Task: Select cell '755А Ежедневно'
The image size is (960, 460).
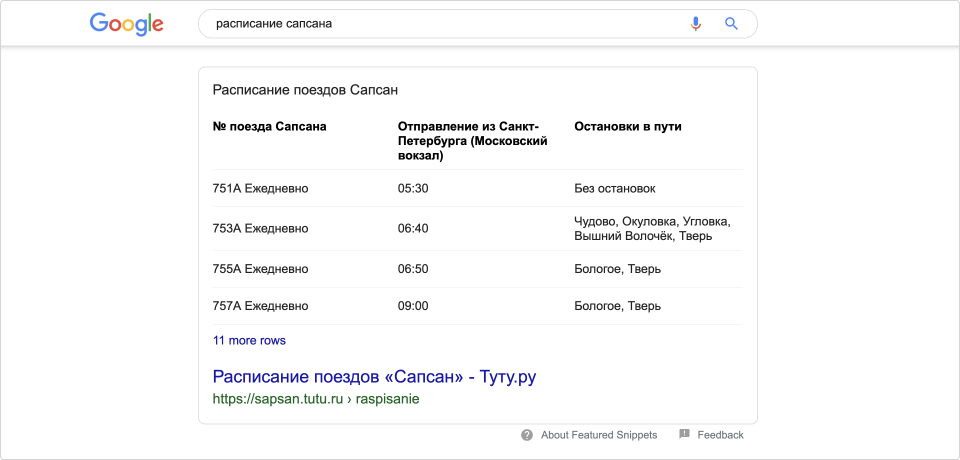Action: click(260, 269)
